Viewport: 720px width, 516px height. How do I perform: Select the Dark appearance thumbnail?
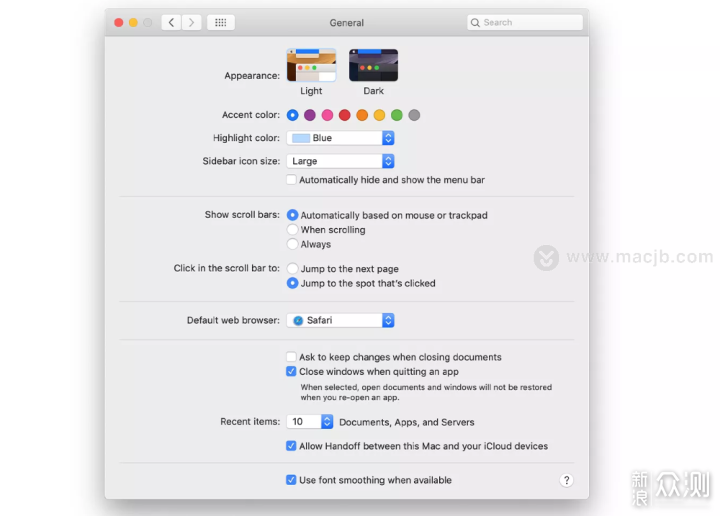[x=373, y=65]
